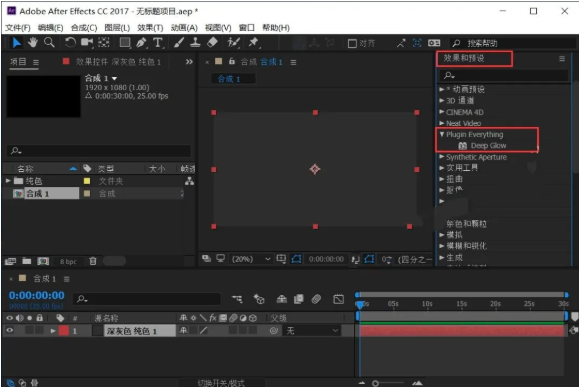Switch to the 效果控件 panel tab

click(x=118, y=62)
